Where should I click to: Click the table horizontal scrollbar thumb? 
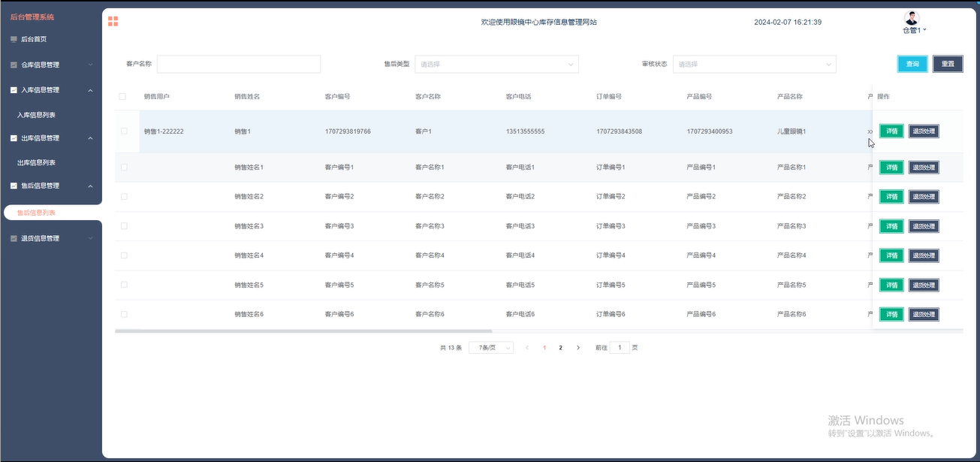[x=303, y=331]
